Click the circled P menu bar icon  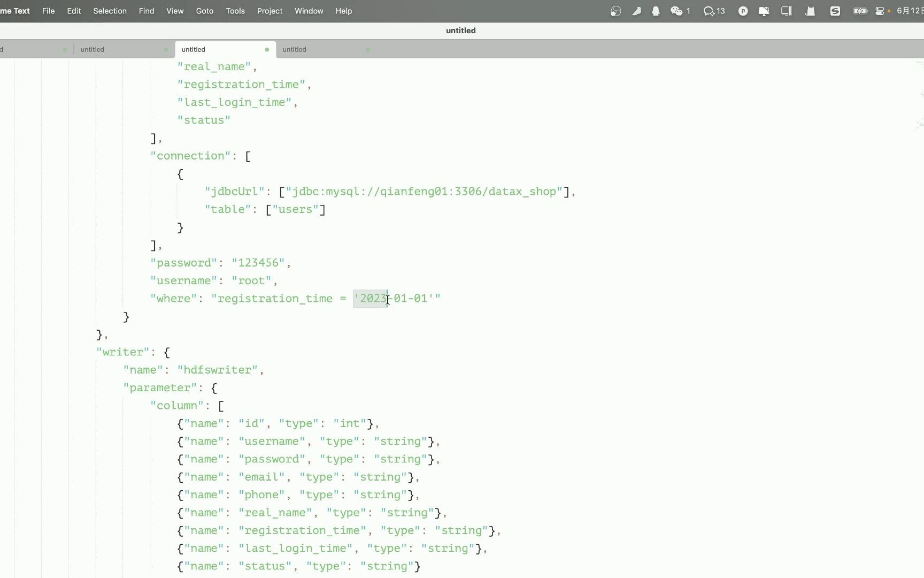(x=743, y=11)
